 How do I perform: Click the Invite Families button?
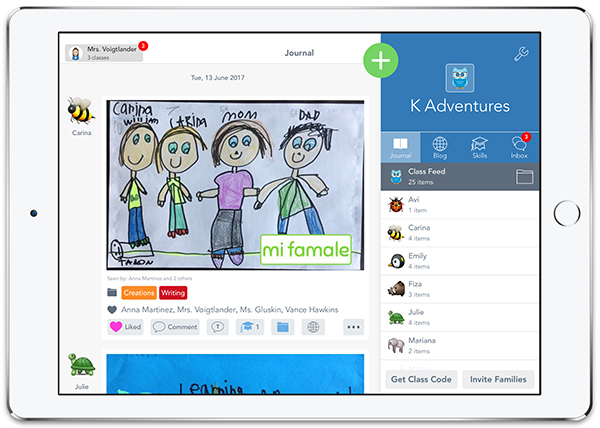pos(498,379)
